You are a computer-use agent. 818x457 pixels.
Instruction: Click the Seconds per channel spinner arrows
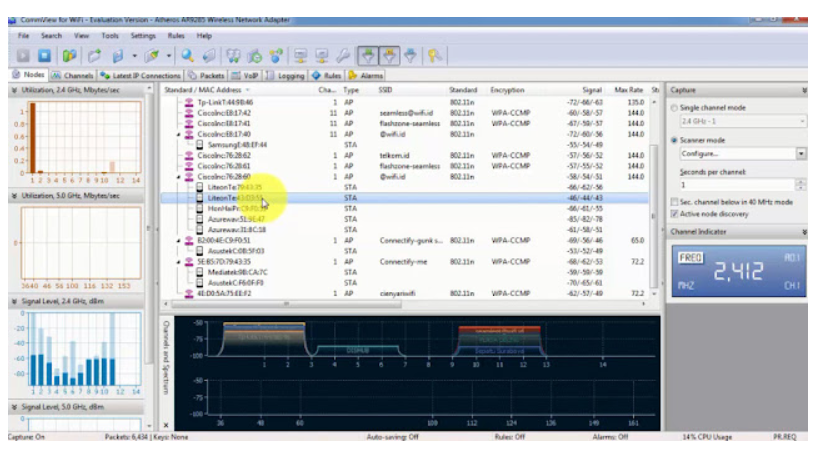click(x=800, y=185)
